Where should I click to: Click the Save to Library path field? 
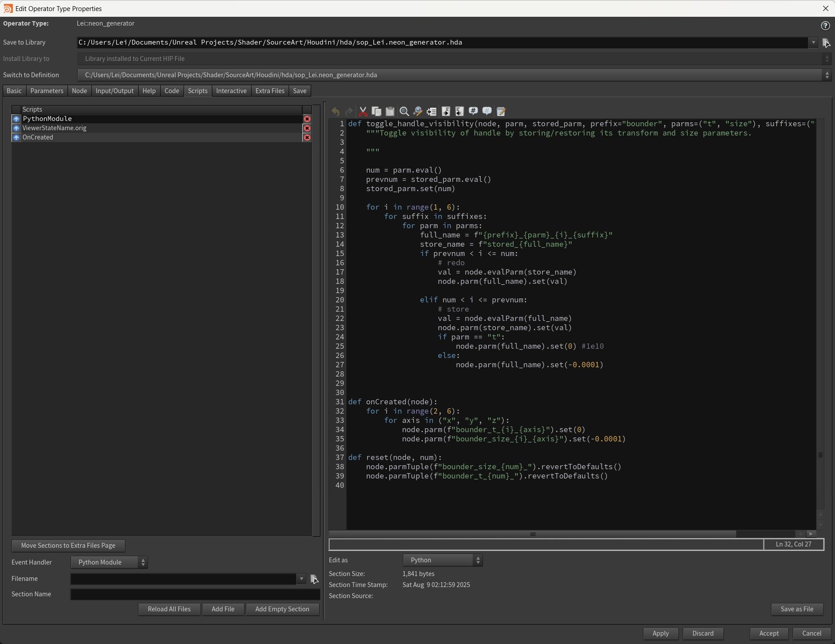pos(443,42)
